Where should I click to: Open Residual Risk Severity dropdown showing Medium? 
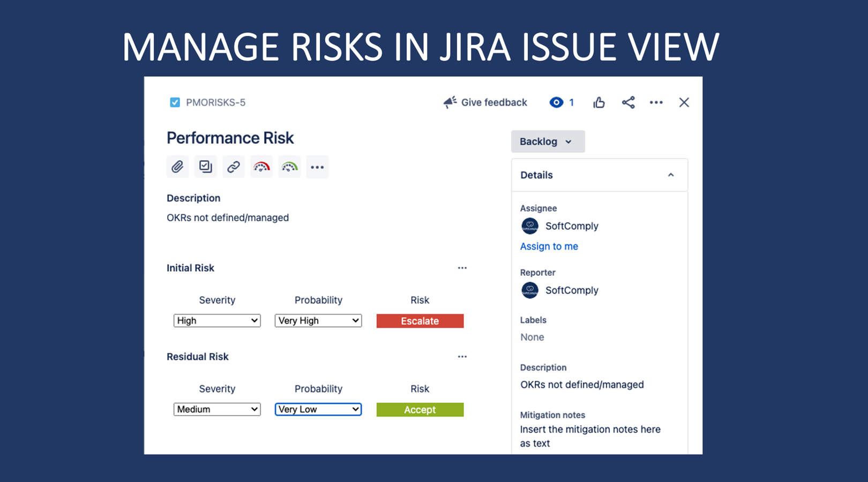[x=217, y=409]
